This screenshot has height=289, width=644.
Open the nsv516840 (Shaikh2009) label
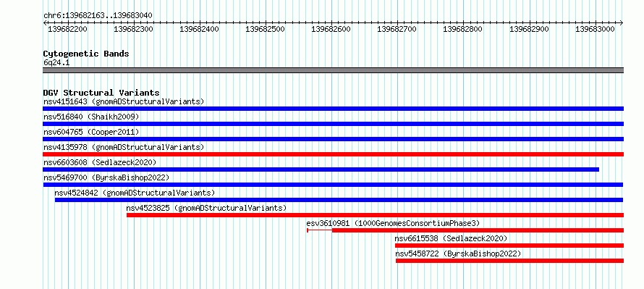coord(91,117)
